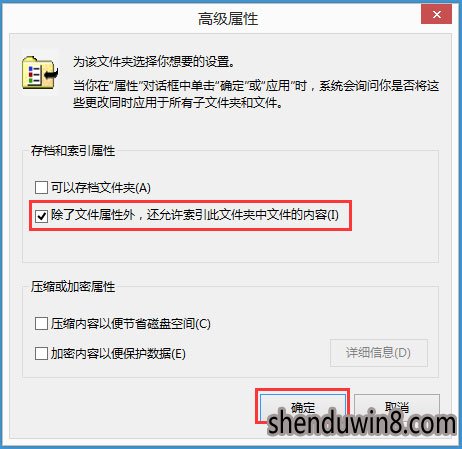The width and height of the screenshot is (462, 449).
Task: Select the 存档和索引属性 group heading
Action: [x=73, y=151]
